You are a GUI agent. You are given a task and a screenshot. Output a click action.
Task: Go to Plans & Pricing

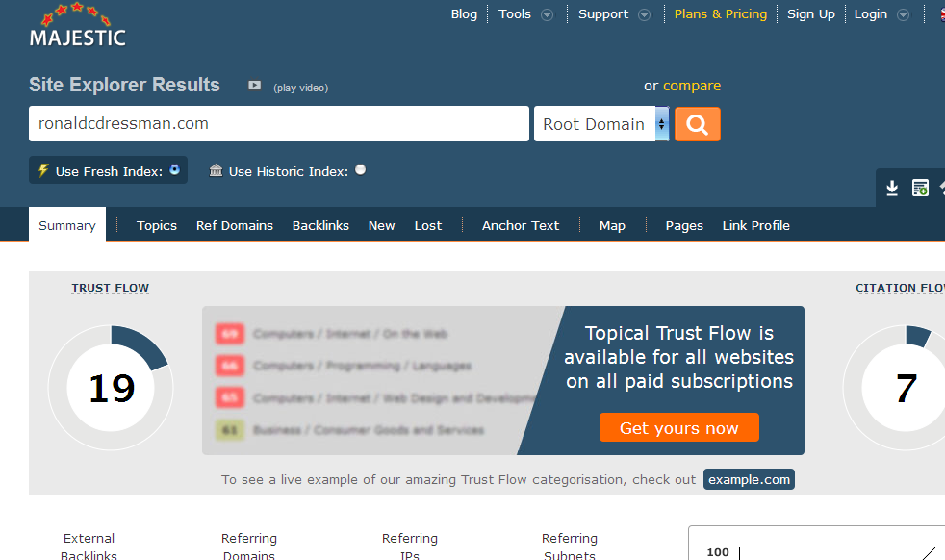721,13
